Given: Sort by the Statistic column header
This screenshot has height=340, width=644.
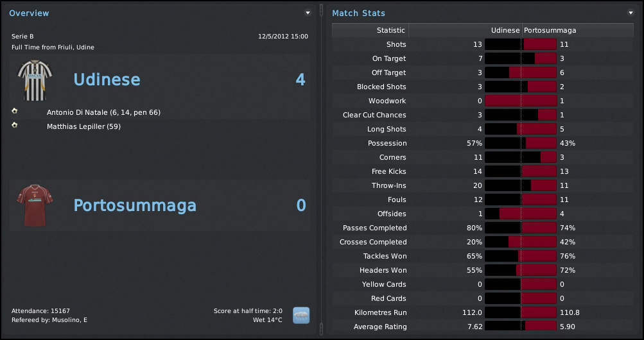Looking at the screenshot, I should click(390, 30).
